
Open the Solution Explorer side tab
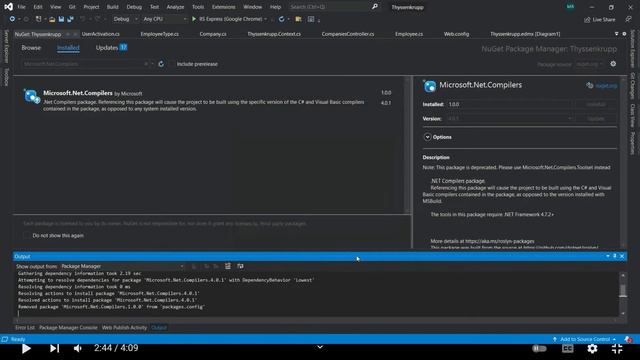pos(633,49)
